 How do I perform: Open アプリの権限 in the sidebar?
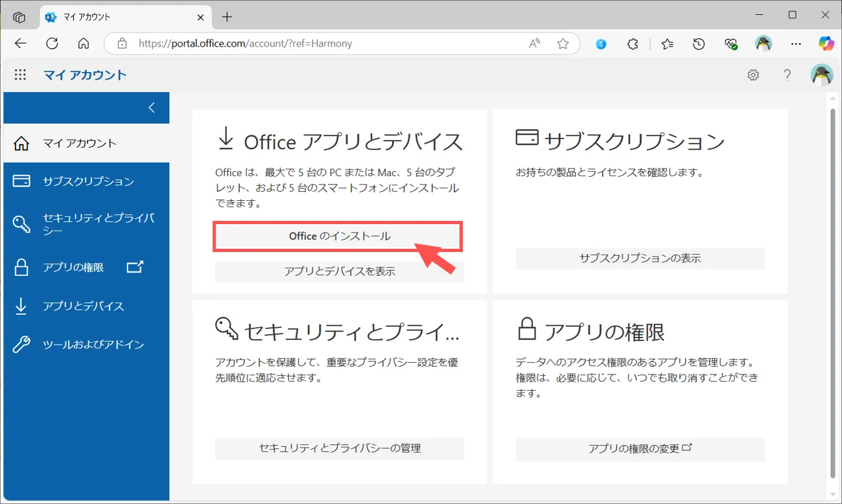(86, 267)
